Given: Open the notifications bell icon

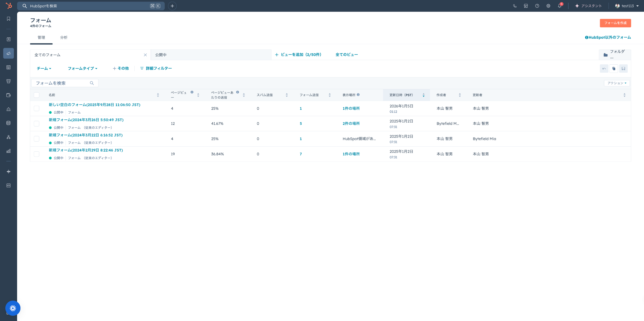Looking at the screenshot, I should coord(559,6).
